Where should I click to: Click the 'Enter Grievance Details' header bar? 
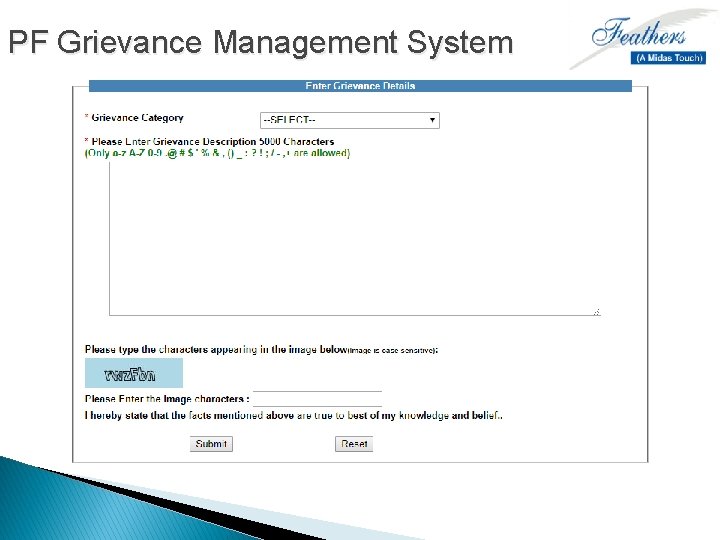[x=360, y=86]
